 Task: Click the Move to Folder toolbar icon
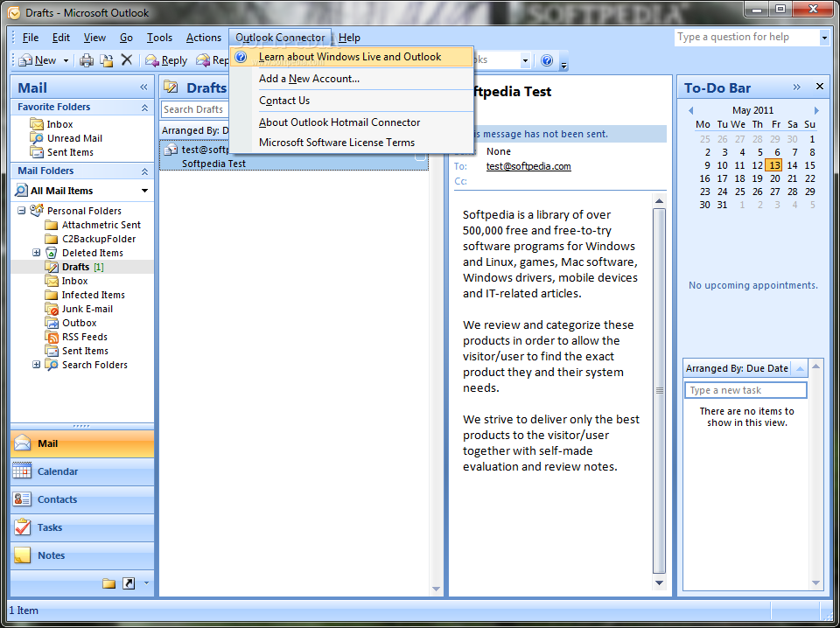click(x=107, y=60)
